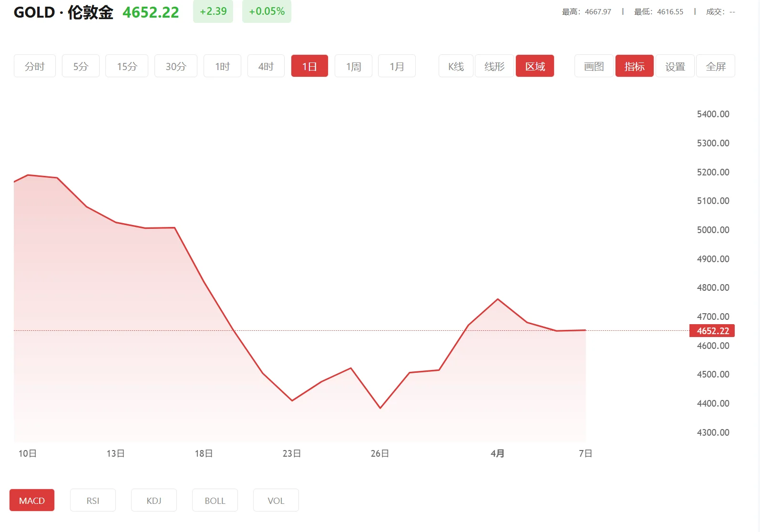The height and width of the screenshot is (532, 760).
Task: Toggle the 指标 indicators panel
Action: tap(634, 66)
